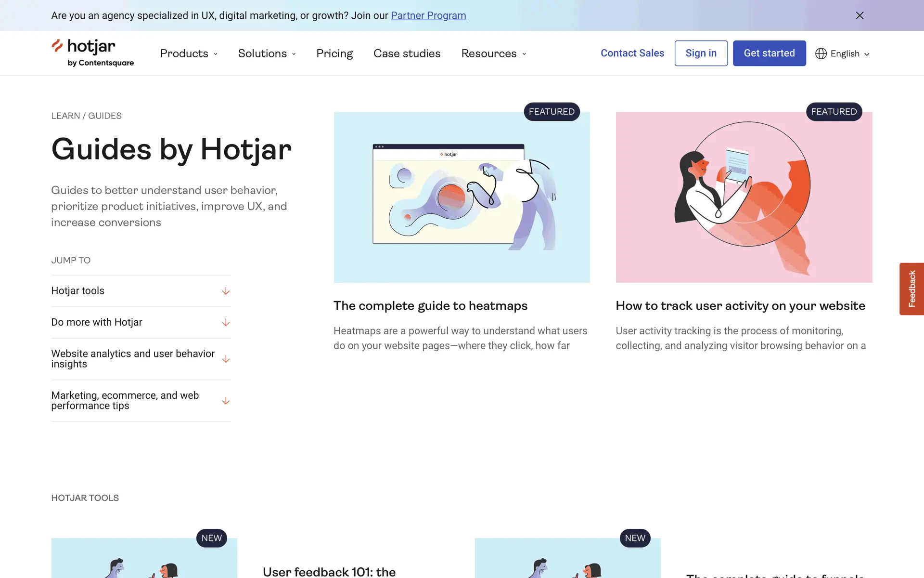Image resolution: width=924 pixels, height=578 pixels.
Task: Click the arrow beside Do more with Hotjar
Action: (x=226, y=322)
